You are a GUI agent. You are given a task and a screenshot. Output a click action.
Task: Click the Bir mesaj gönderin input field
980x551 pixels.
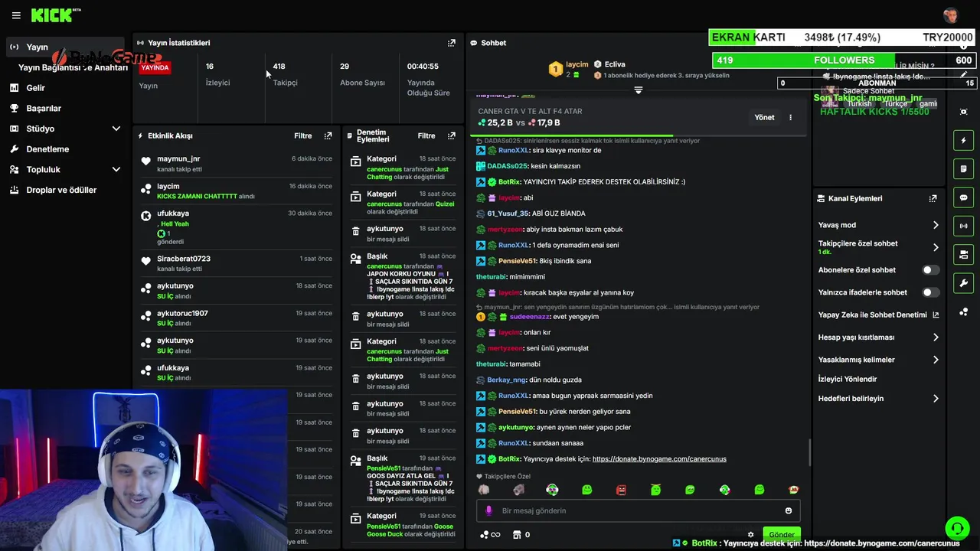638,510
